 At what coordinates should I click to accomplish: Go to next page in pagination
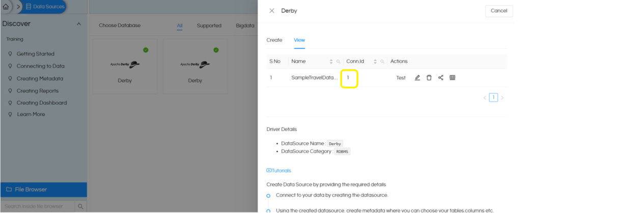click(502, 98)
